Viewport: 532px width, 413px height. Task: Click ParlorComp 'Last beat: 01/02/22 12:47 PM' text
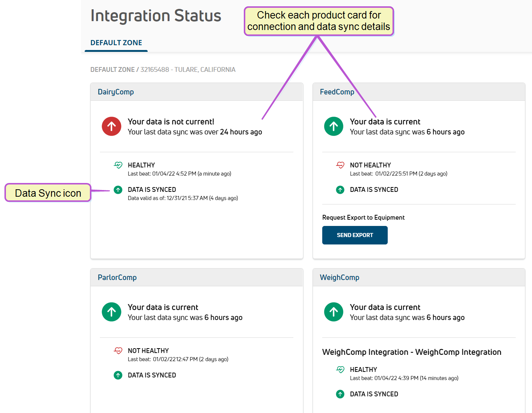pos(163,359)
